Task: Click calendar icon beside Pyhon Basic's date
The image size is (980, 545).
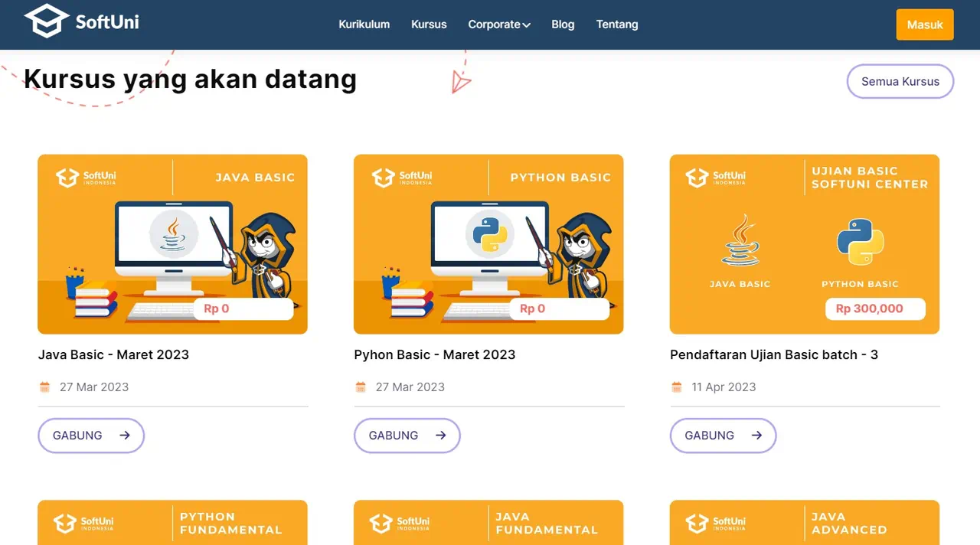Action: tap(361, 387)
